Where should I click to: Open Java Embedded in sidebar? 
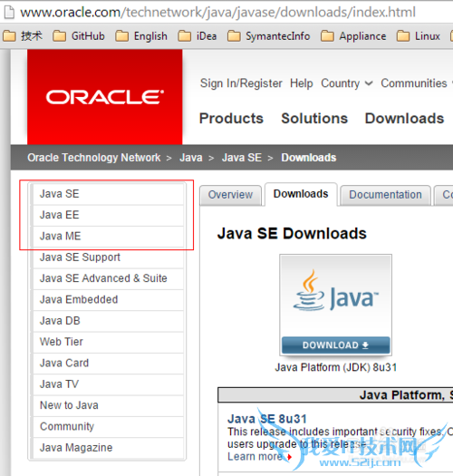108,299
